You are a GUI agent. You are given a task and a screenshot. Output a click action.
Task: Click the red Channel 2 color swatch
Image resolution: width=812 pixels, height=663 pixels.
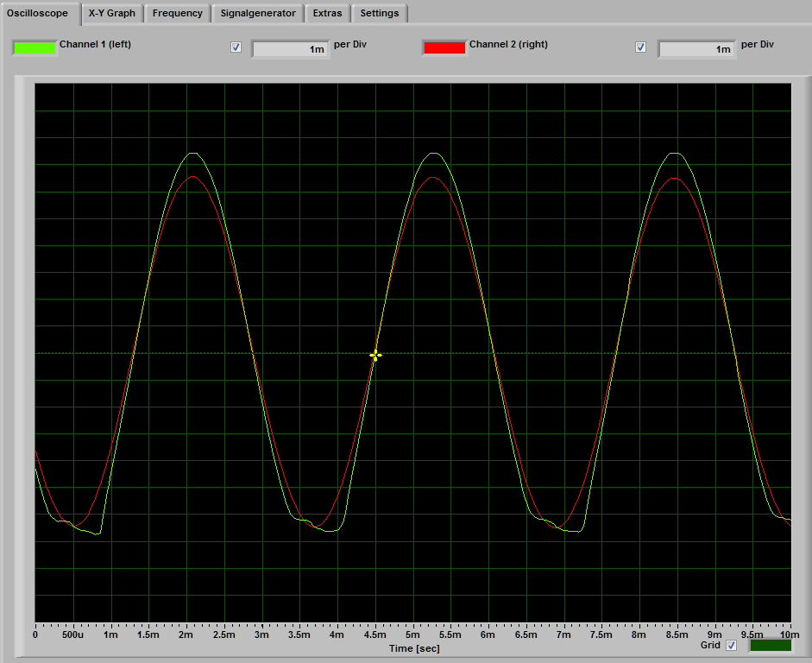444,47
